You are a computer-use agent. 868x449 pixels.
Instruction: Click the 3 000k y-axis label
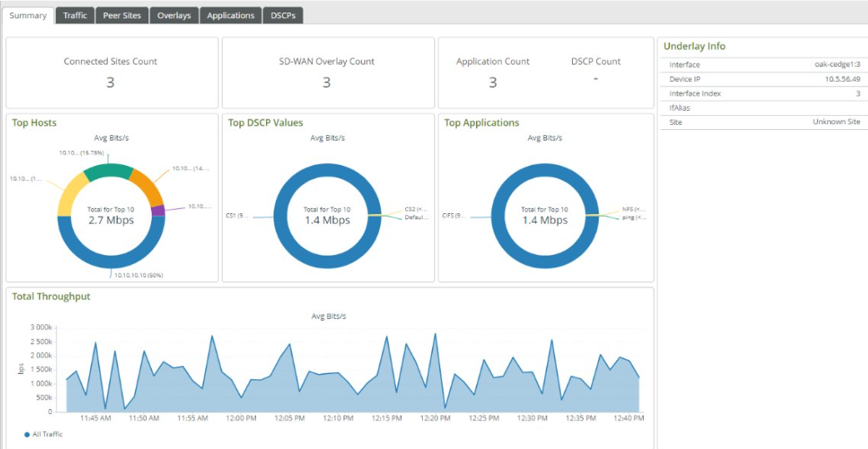point(41,327)
